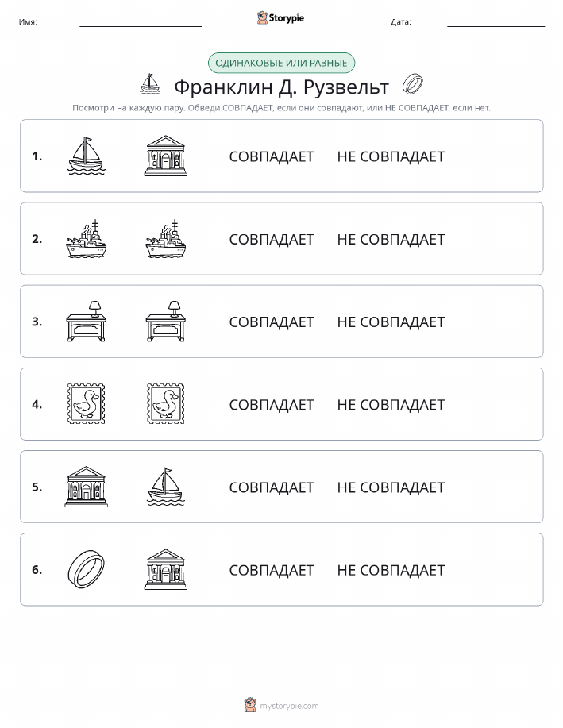563x728 pixels.
Task: Click the ОДИНАКОВЫЕ ИЛИ РАЗНЫЕ badge
Action: point(281,64)
